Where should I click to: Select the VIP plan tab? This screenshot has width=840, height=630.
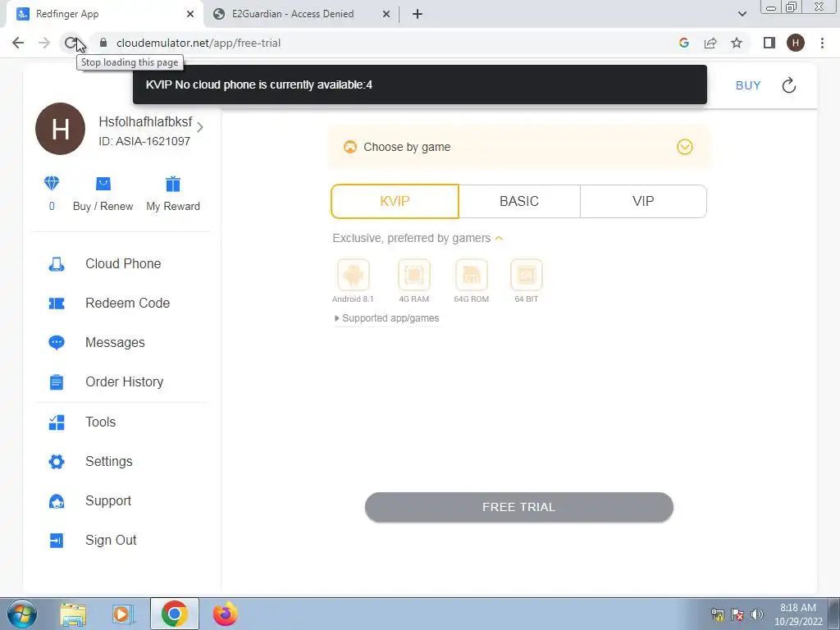click(x=643, y=202)
